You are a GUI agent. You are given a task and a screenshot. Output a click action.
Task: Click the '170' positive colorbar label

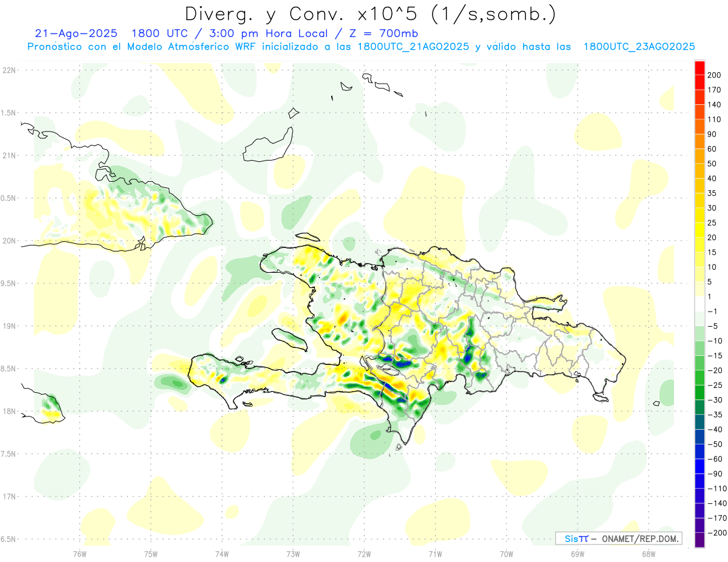pos(715,90)
